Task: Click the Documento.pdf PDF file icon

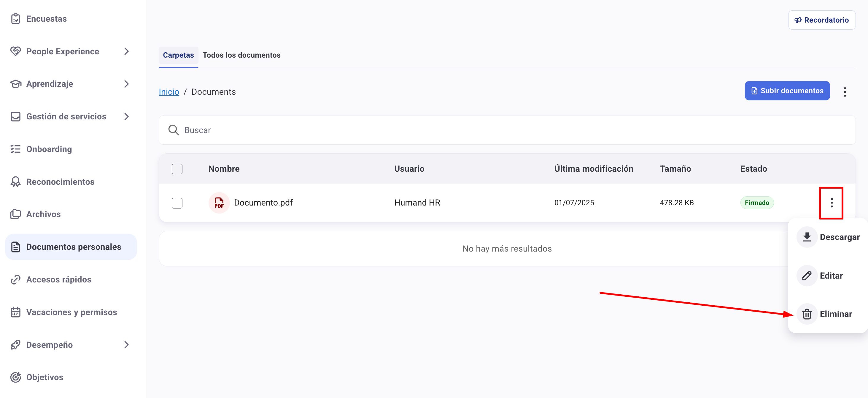Action: (219, 203)
